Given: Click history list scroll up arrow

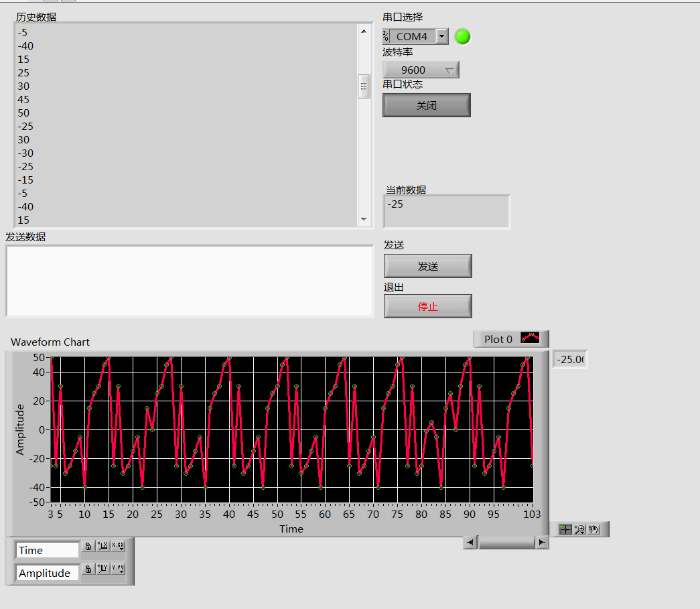Looking at the screenshot, I should (x=364, y=31).
